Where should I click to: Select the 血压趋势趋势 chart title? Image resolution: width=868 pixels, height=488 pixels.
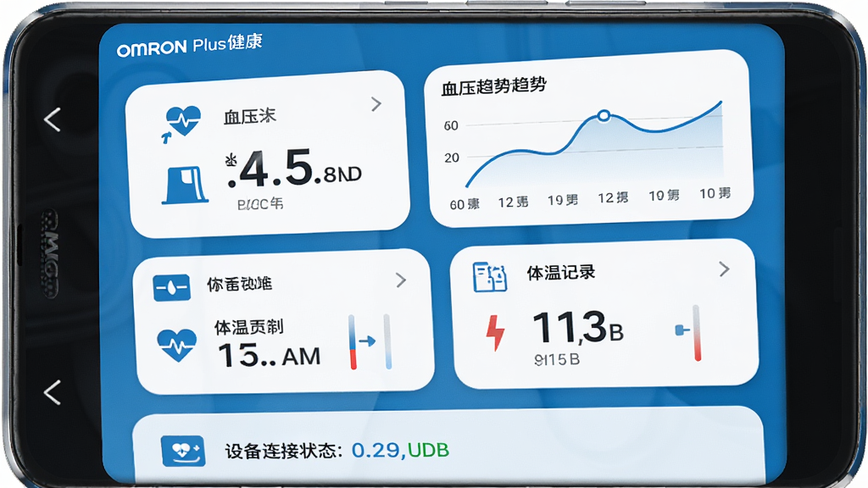[x=494, y=86]
